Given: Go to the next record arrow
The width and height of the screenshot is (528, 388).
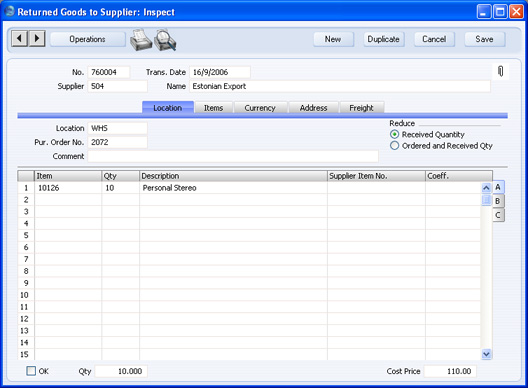Looking at the screenshot, I should [x=37, y=39].
